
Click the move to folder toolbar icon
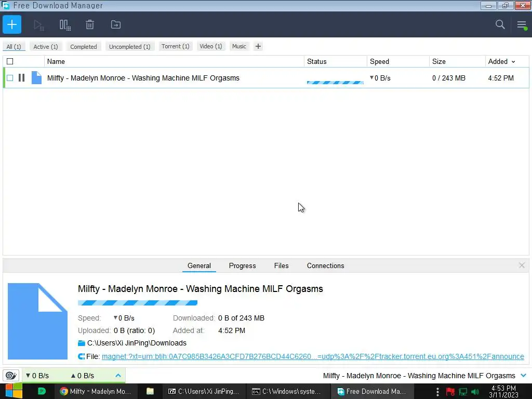click(116, 24)
